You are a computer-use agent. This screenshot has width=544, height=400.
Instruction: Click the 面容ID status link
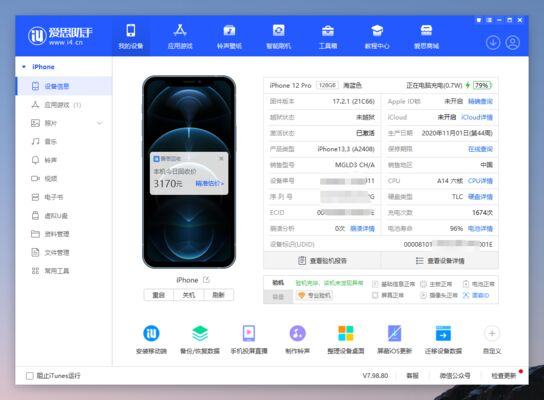[x=476, y=295]
